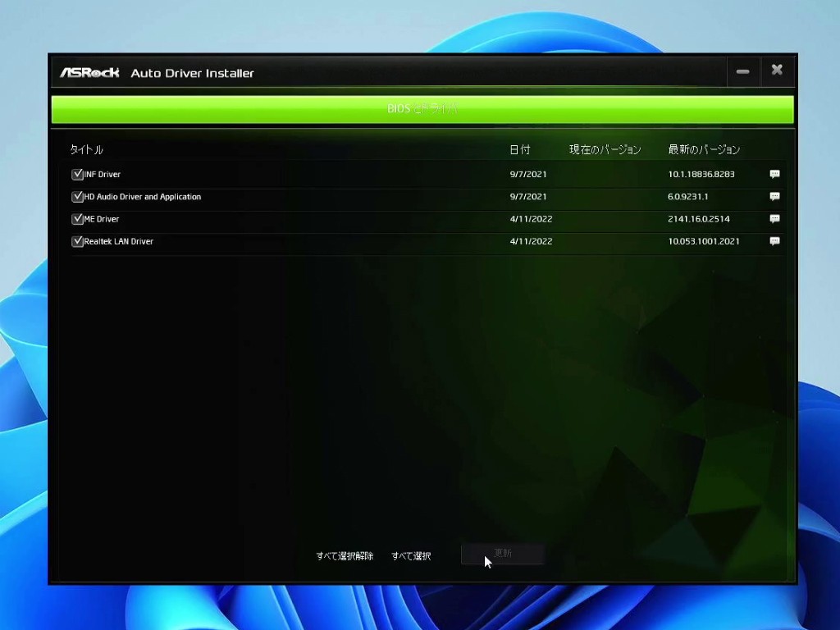This screenshot has width=840, height=630.
Task: Click the Auto Driver Installer title text
Action: pyautogui.click(x=192, y=73)
